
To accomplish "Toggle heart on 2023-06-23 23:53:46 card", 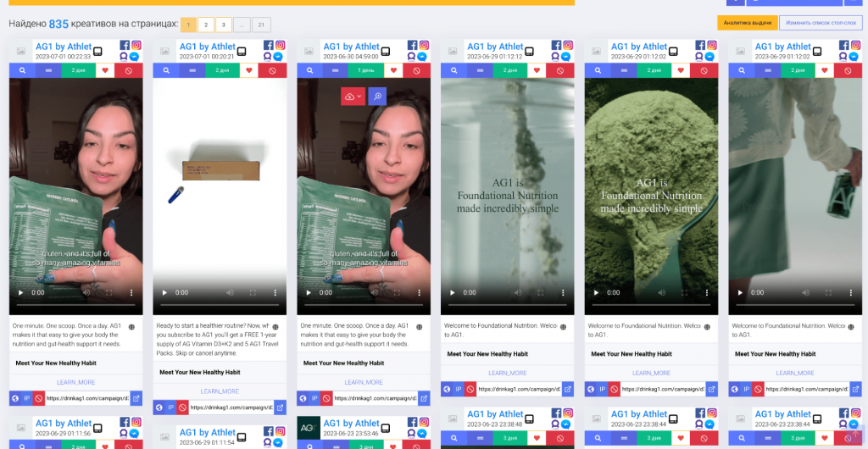I will coord(393,446).
